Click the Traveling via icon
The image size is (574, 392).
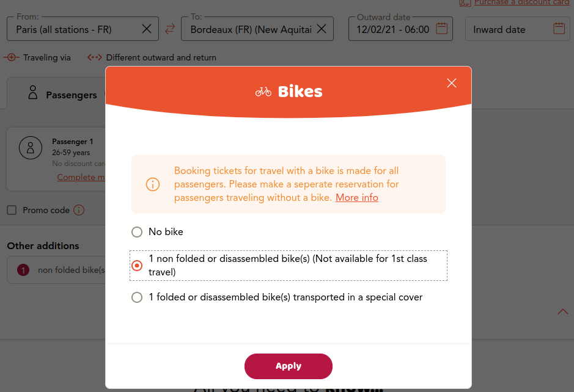(12, 57)
